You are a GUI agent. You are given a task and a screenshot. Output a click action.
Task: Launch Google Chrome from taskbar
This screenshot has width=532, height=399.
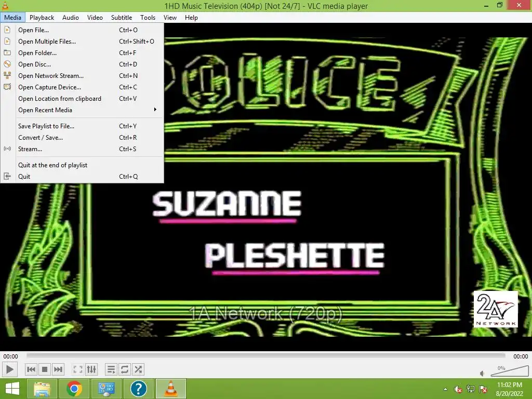pyautogui.click(x=74, y=389)
